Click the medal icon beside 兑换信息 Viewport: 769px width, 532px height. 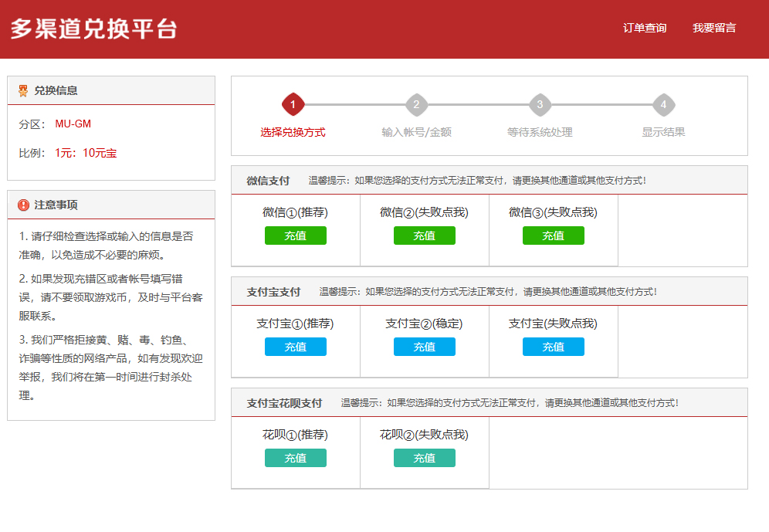(23, 90)
